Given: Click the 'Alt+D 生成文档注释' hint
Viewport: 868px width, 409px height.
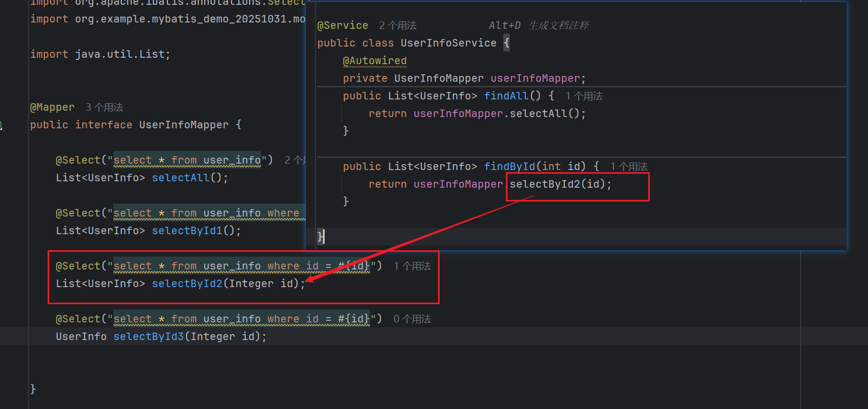Looking at the screenshot, I should click(539, 26).
